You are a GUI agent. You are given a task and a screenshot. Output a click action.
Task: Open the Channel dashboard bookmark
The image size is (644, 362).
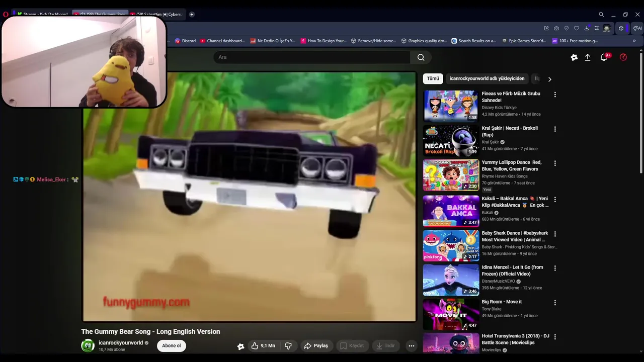coord(222,41)
